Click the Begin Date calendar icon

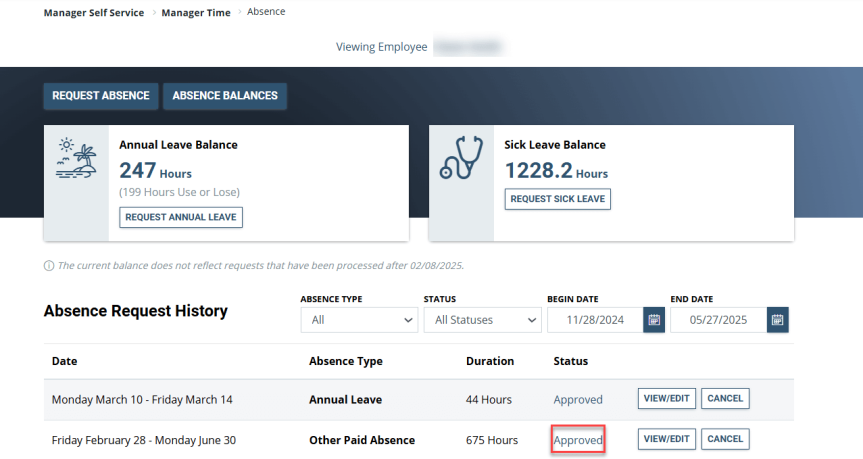click(x=654, y=320)
